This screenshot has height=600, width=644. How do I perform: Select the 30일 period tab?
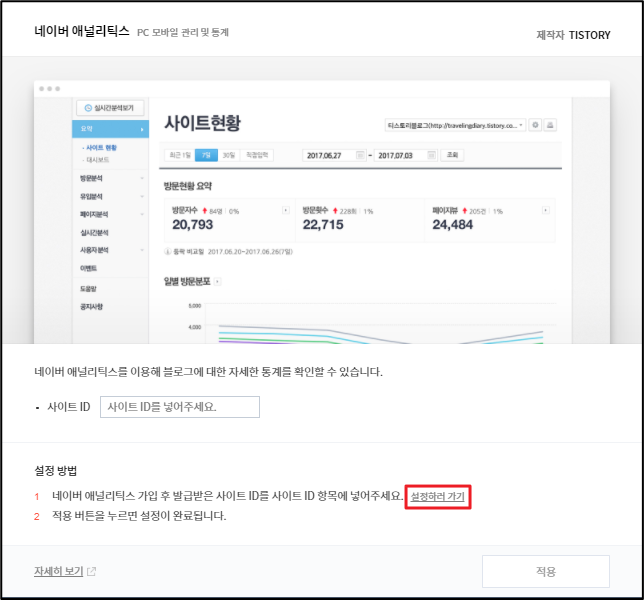[229, 155]
